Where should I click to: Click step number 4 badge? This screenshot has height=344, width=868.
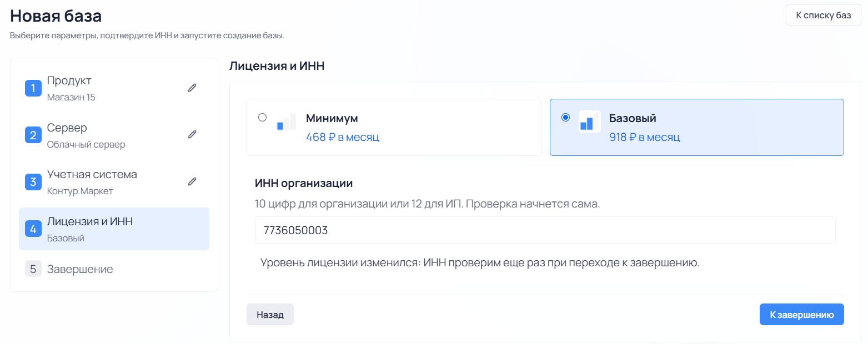(x=33, y=229)
